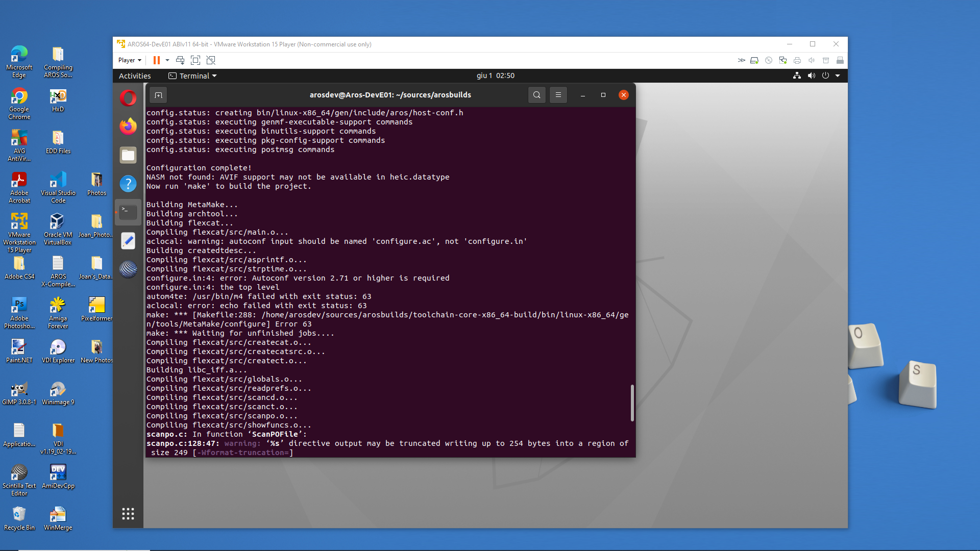
Task: Select the HxD desktop icon
Action: [x=58, y=100]
